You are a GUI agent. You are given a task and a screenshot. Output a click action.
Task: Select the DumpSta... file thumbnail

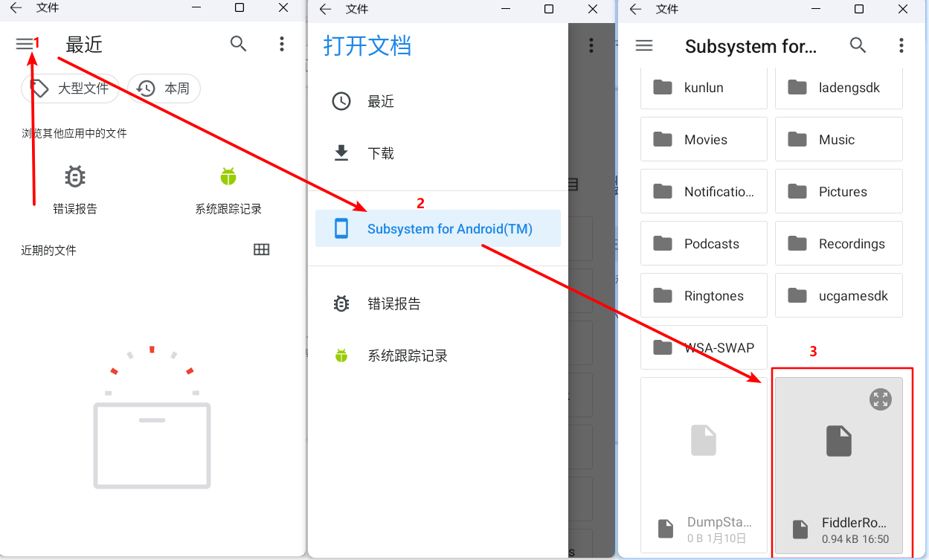click(704, 465)
